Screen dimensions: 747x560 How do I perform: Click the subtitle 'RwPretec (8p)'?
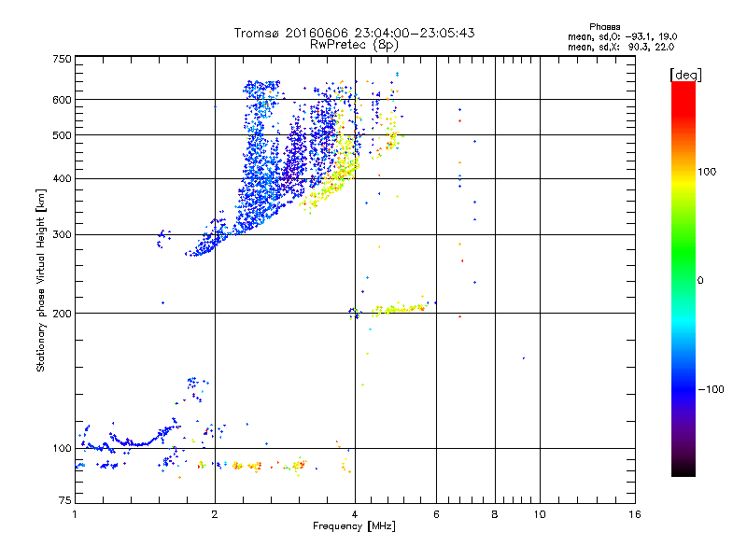[354, 45]
